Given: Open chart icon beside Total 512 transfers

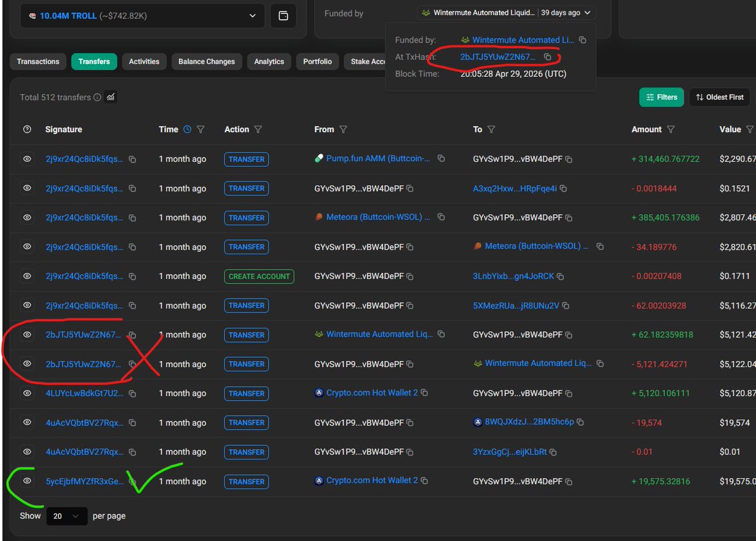Looking at the screenshot, I should pyautogui.click(x=110, y=97).
